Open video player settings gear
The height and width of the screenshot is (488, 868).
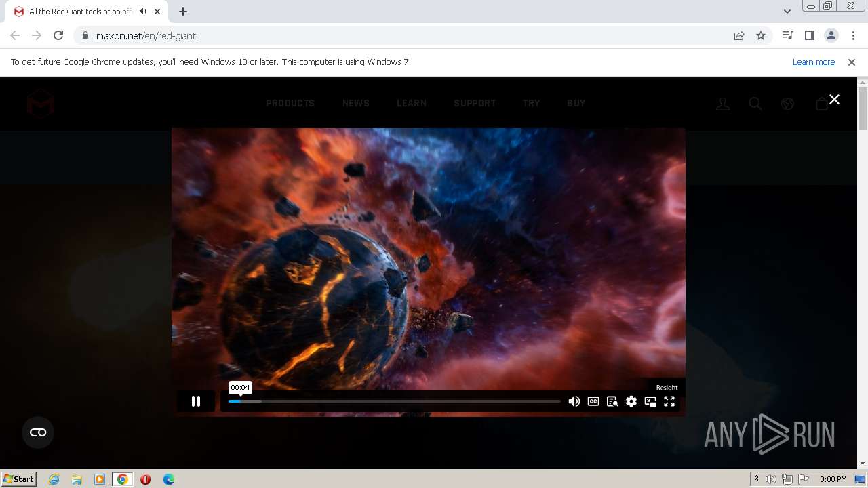(631, 401)
